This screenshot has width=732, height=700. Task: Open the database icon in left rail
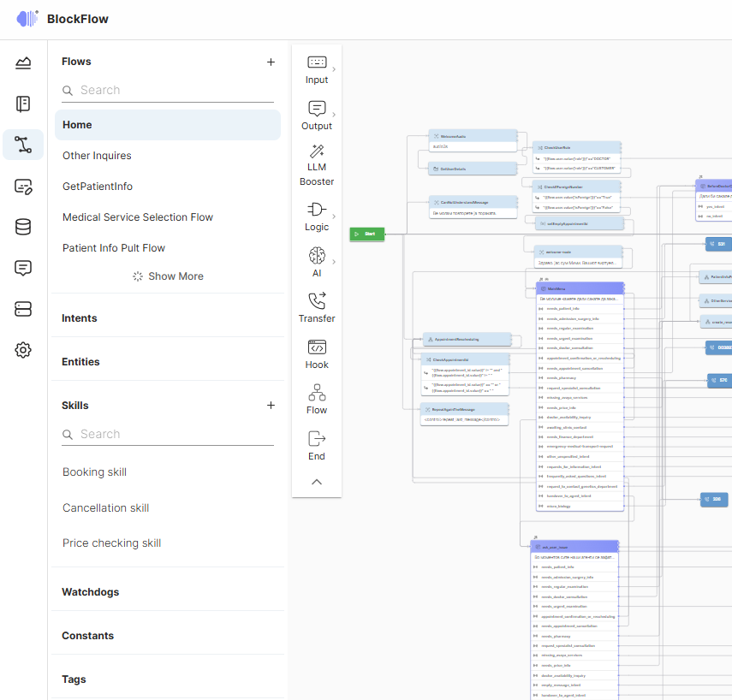coord(23,227)
